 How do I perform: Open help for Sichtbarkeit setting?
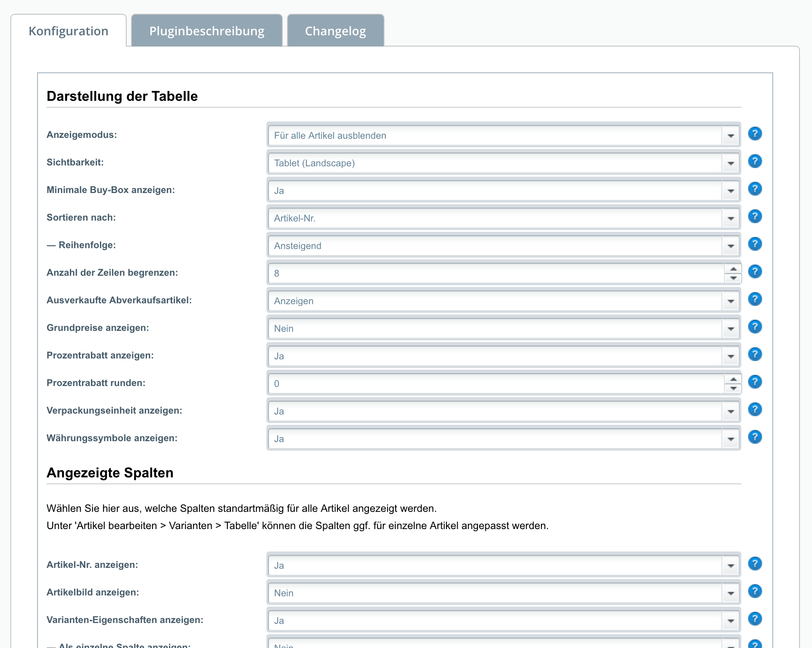(x=755, y=161)
